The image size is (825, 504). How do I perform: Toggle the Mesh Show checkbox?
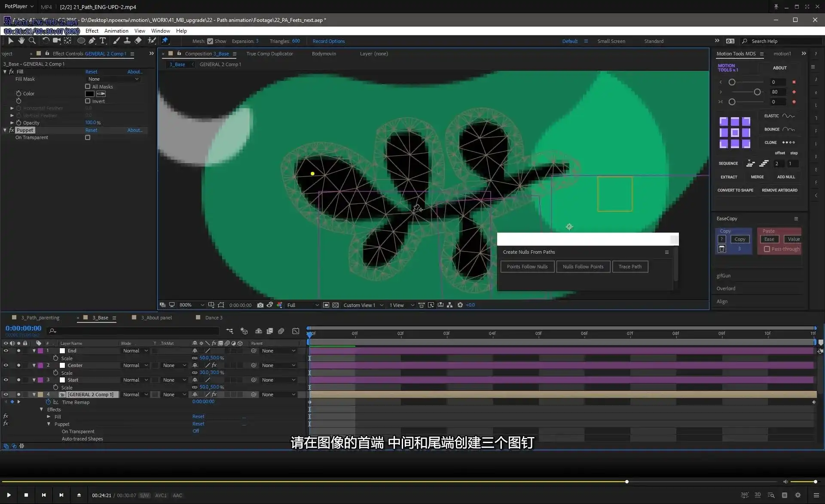(x=210, y=41)
